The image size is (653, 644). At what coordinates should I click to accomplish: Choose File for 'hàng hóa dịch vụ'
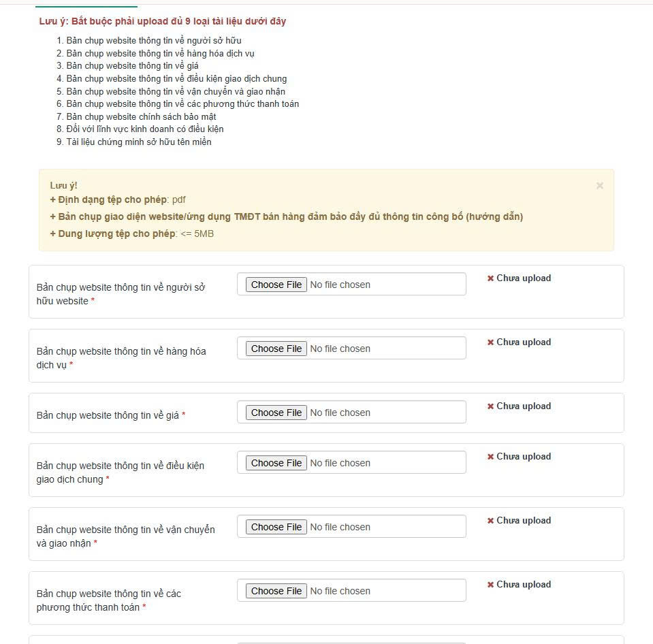(x=276, y=349)
